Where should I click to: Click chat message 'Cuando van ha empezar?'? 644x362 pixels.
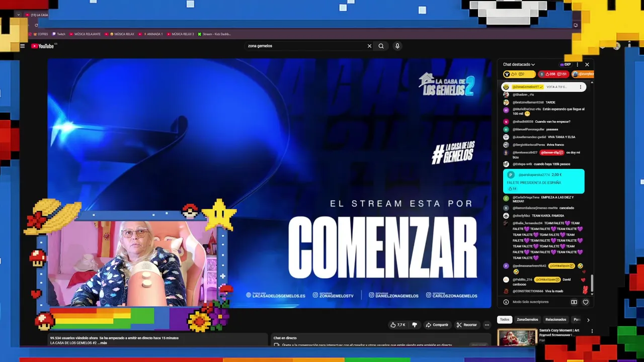552,122
